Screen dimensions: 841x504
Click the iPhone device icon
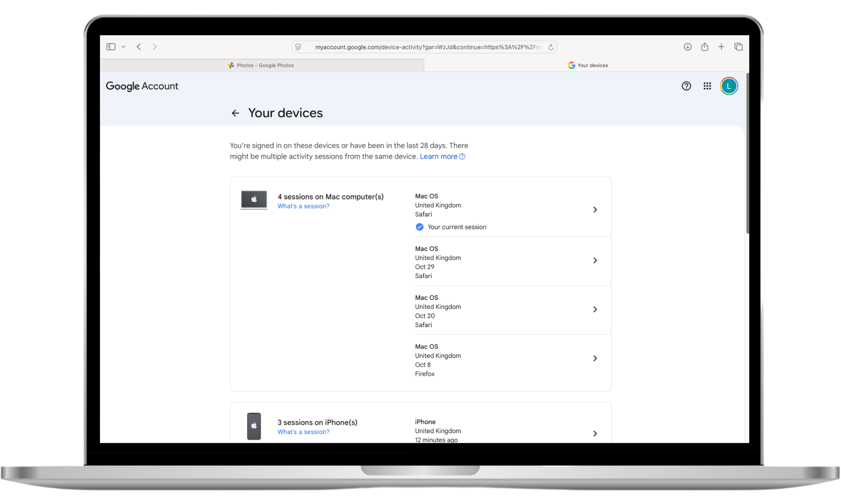[x=254, y=426]
